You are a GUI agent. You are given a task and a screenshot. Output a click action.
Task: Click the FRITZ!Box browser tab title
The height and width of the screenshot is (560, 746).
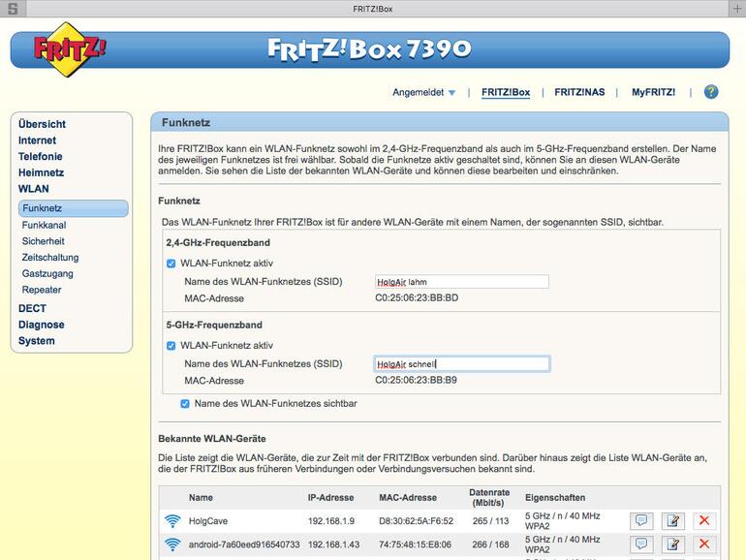point(373,9)
